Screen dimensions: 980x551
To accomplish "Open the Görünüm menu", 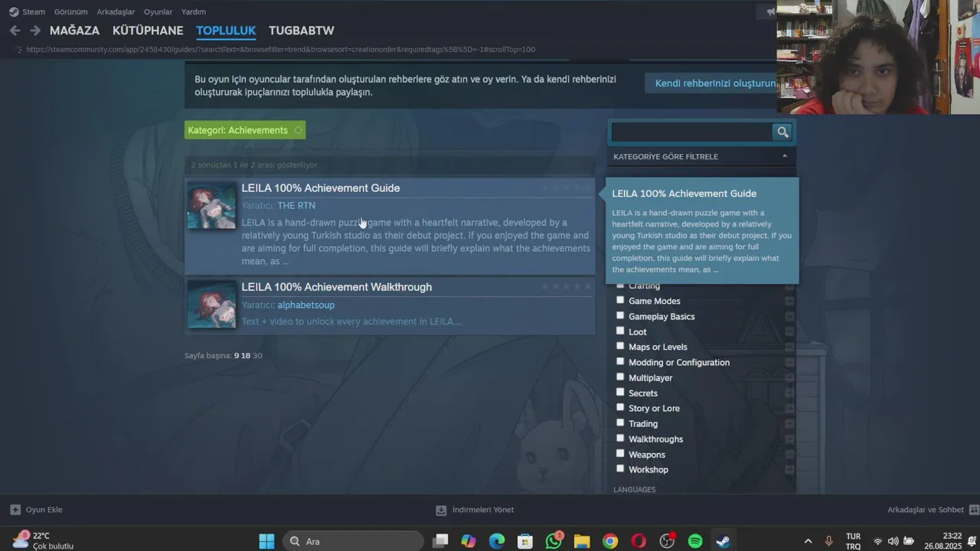I will [x=70, y=12].
